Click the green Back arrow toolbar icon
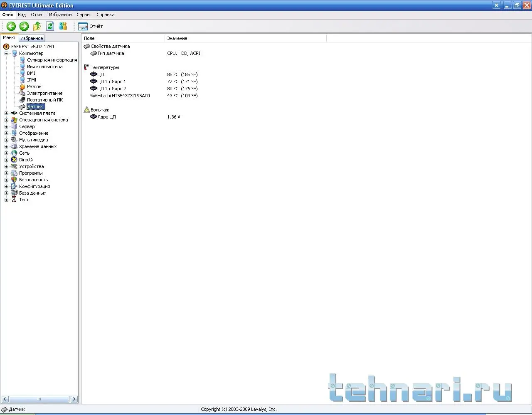The height and width of the screenshot is (415, 532). tap(11, 26)
